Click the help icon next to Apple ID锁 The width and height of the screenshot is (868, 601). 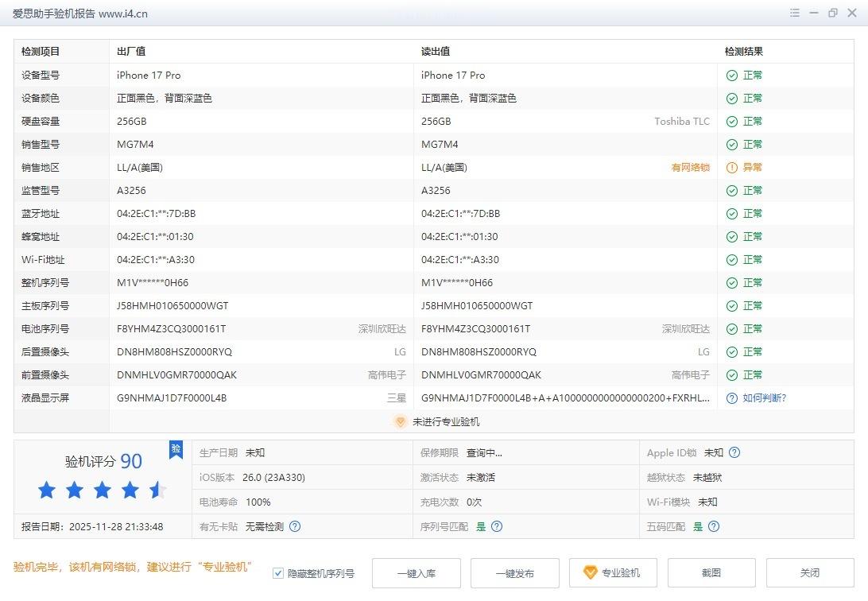734,452
